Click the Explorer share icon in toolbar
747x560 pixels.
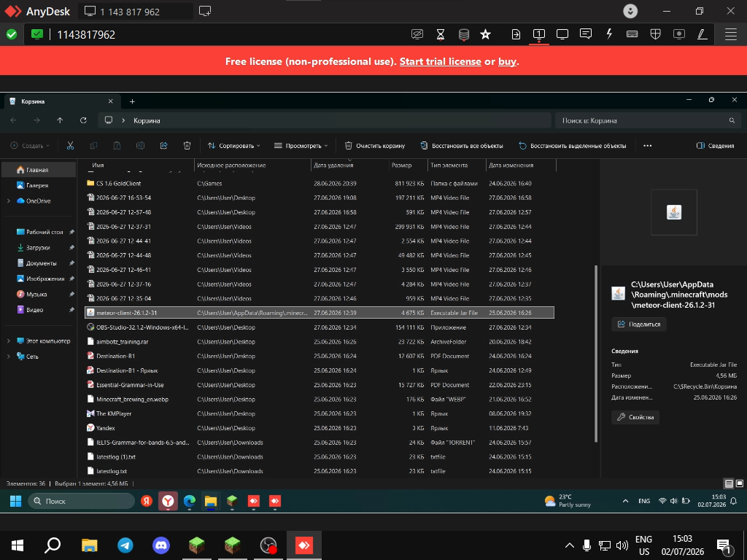tap(164, 146)
